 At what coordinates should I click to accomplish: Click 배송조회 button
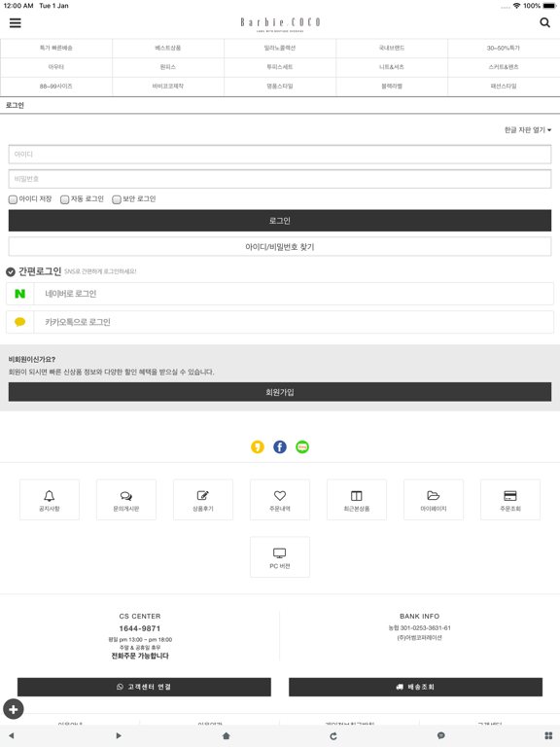tap(416, 687)
